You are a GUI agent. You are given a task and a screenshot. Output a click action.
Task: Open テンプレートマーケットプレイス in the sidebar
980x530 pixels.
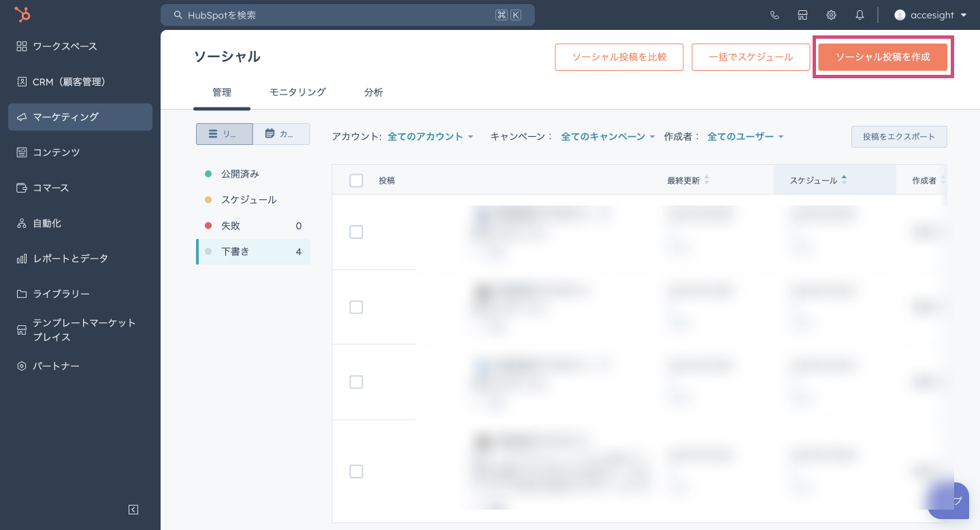(80, 330)
